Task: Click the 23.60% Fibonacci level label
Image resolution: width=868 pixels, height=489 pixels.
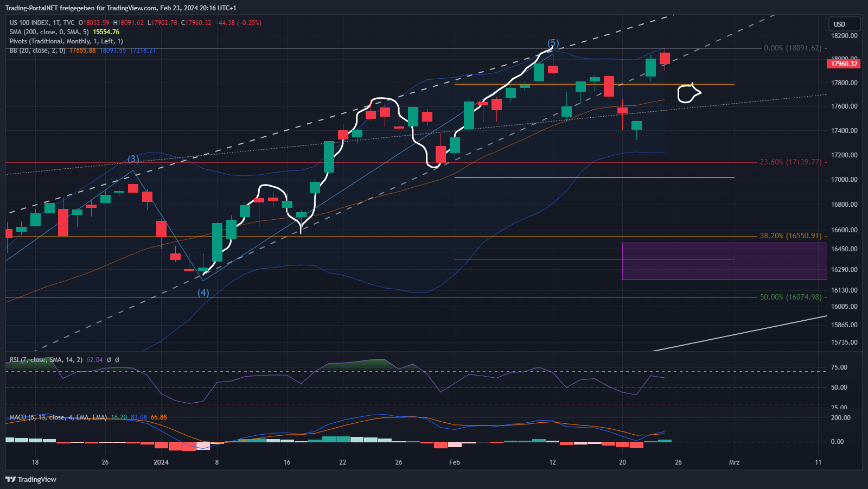Action: coord(790,162)
